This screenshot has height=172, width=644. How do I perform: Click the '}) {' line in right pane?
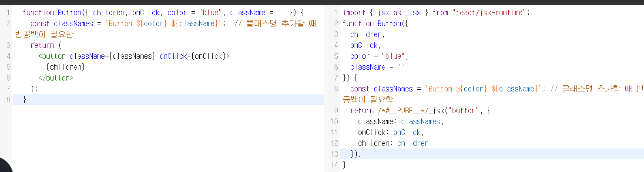click(x=350, y=78)
